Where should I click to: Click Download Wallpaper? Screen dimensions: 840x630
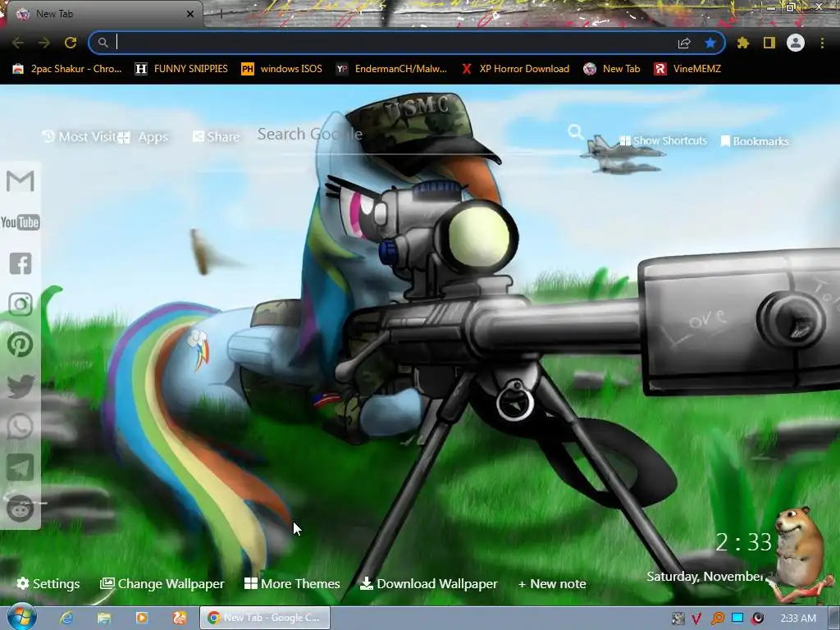coord(429,584)
